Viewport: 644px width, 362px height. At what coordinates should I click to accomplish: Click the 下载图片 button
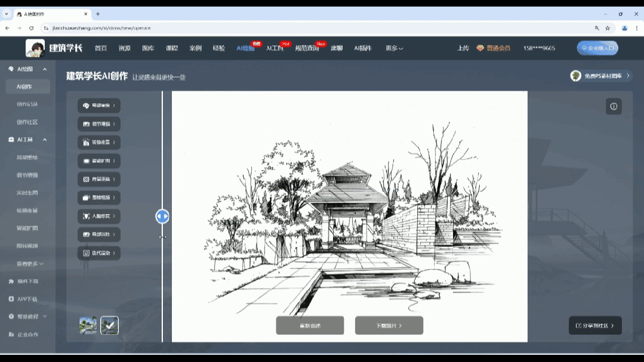click(389, 326)
